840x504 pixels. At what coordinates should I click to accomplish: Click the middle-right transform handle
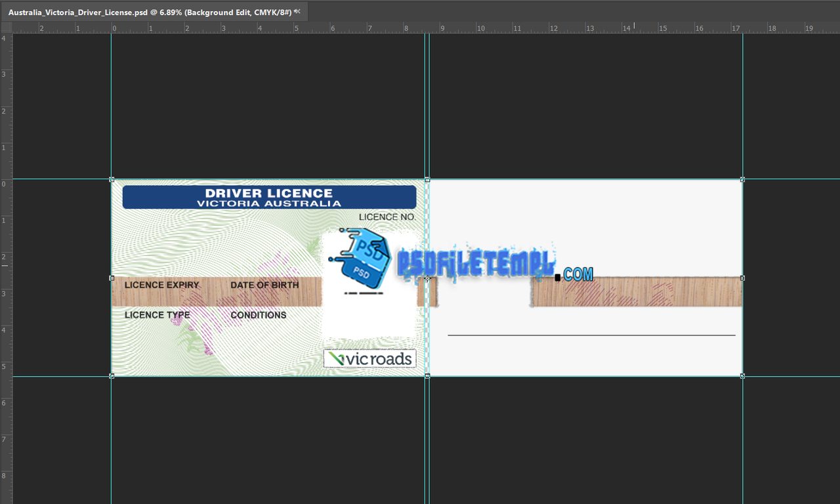pyautogui.click(x=742, y=278)
